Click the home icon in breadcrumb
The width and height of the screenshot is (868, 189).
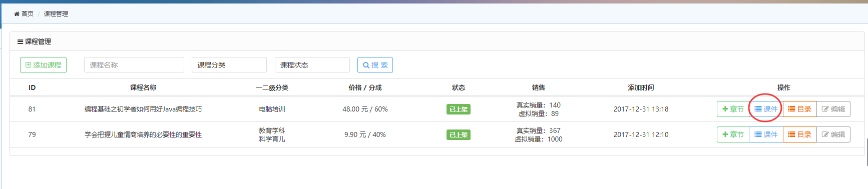pos(17,14)
